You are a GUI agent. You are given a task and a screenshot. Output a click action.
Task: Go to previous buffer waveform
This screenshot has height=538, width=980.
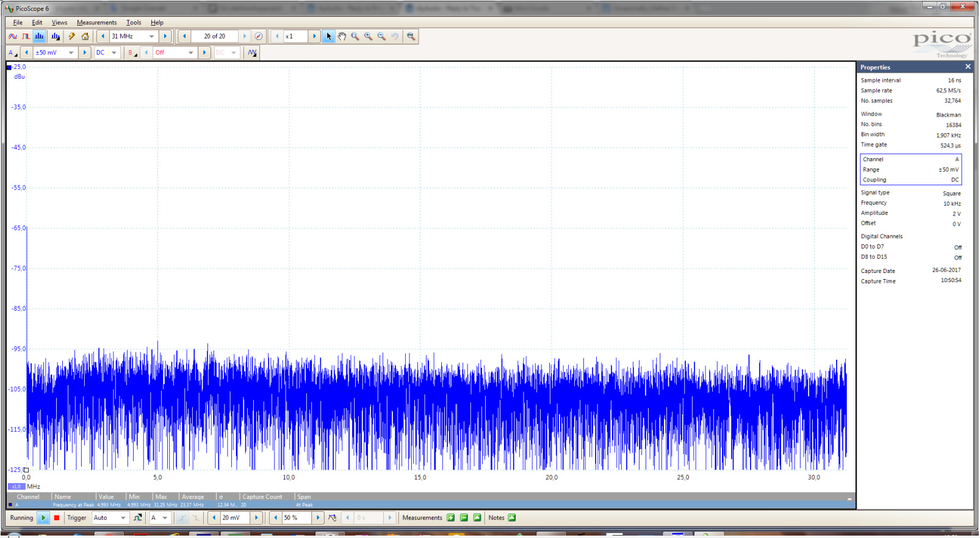(184, 37)
